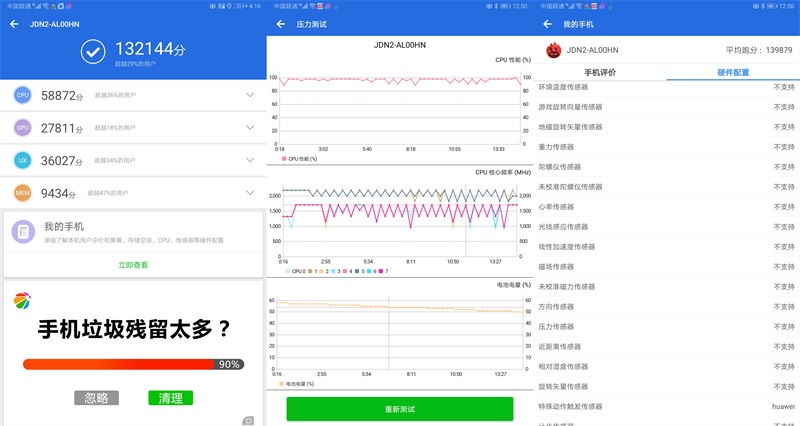The image size is (800, 426).
Task: Tap the CPU0 legend entry in frequency chart
Action: pyautogui.click(x=296, y=271)
